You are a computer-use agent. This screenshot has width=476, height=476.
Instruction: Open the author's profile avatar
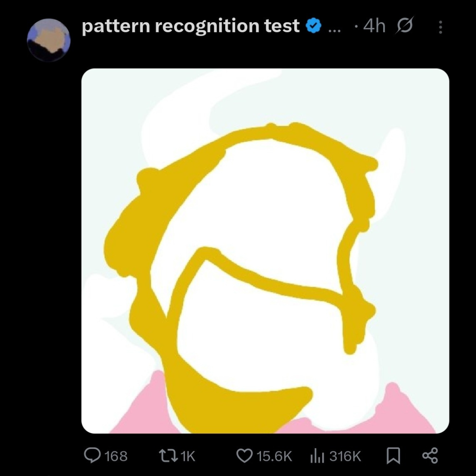tap(49, 40)
